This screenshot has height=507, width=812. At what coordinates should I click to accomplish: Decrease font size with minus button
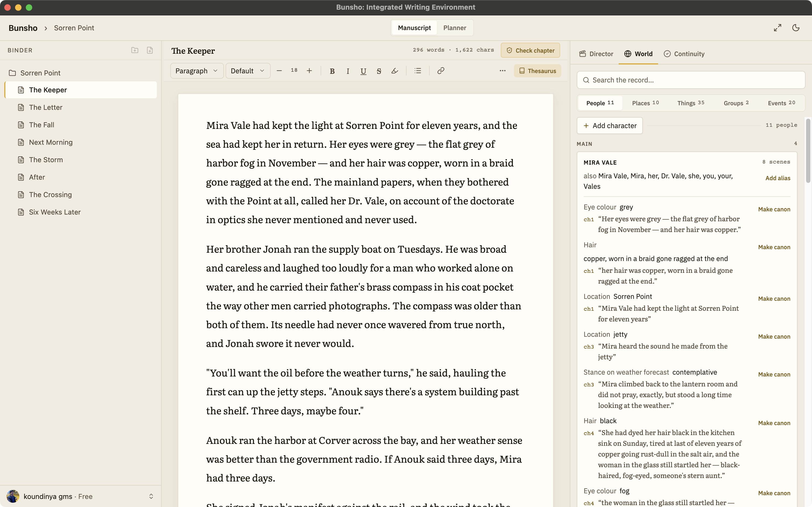pyautogui.click(x=279, y=71)
